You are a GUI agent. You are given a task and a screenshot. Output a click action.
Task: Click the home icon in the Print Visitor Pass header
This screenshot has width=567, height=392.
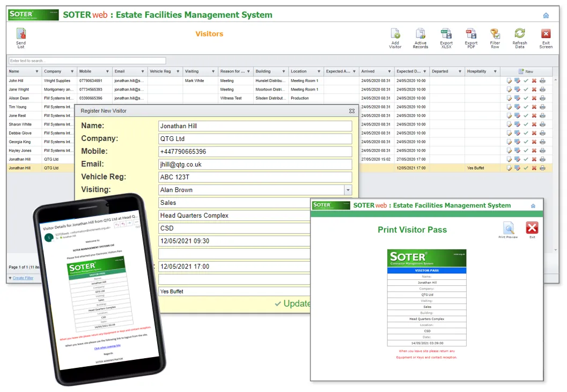click(x=533, y=206)
